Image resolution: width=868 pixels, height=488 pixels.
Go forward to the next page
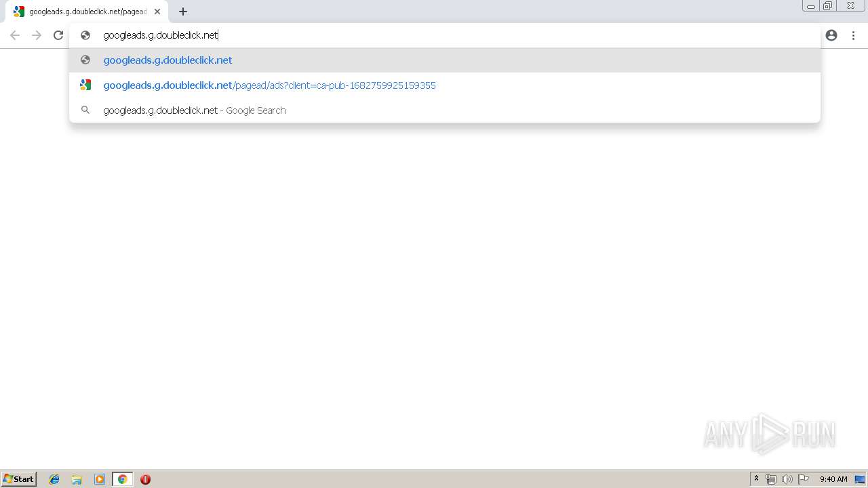click(37, 35)
